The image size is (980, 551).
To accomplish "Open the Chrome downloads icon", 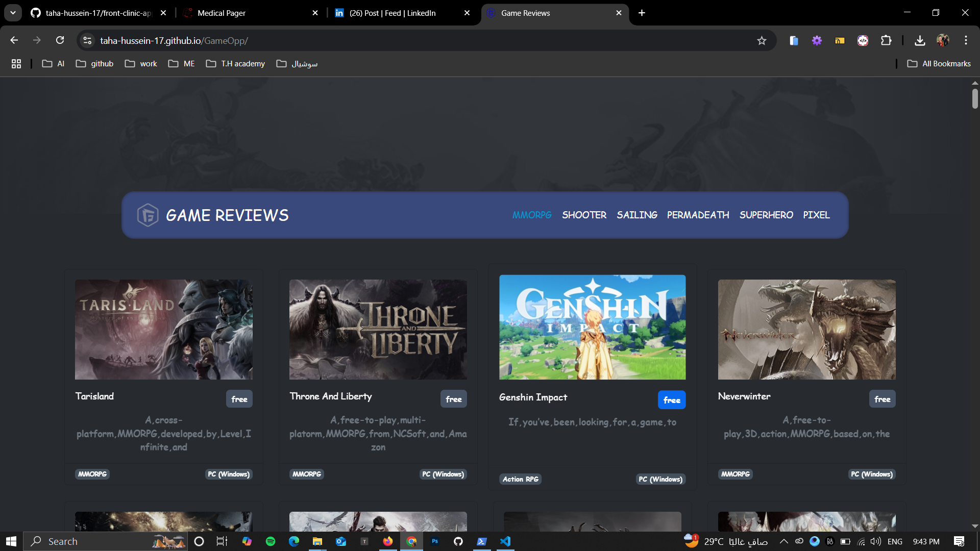I will tap(920, 41).
